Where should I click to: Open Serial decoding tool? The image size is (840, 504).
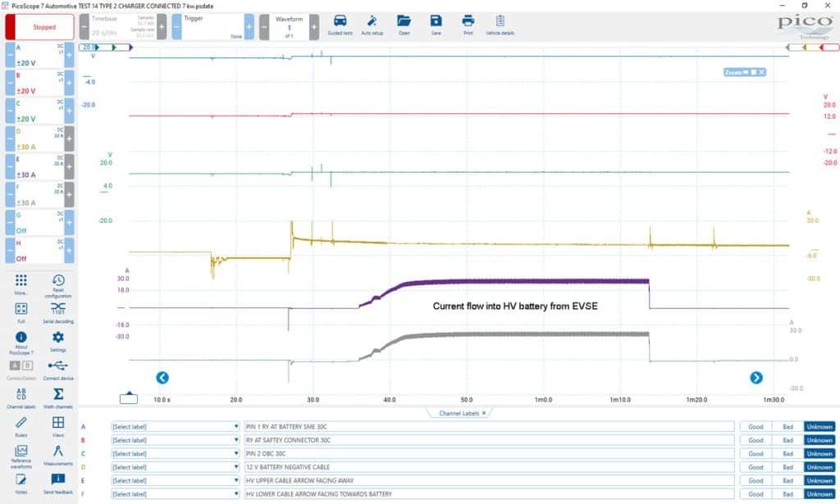[x=58, y=313]
